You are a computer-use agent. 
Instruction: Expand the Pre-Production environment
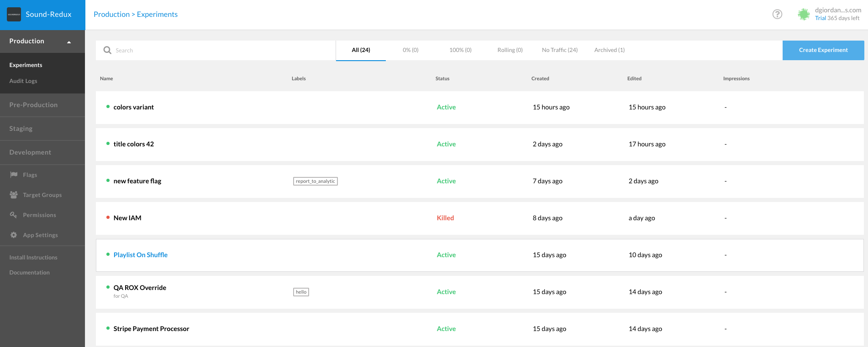(x=33, y=105)
